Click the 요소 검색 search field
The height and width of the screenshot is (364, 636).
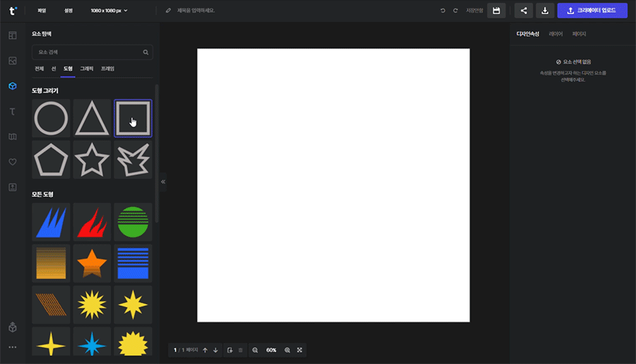point(88,52)
